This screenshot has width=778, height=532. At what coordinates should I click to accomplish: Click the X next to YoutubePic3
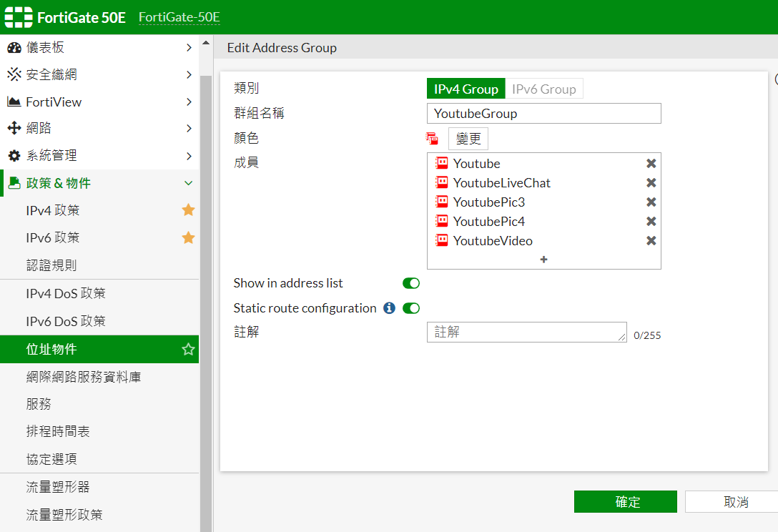pos(651,202)
